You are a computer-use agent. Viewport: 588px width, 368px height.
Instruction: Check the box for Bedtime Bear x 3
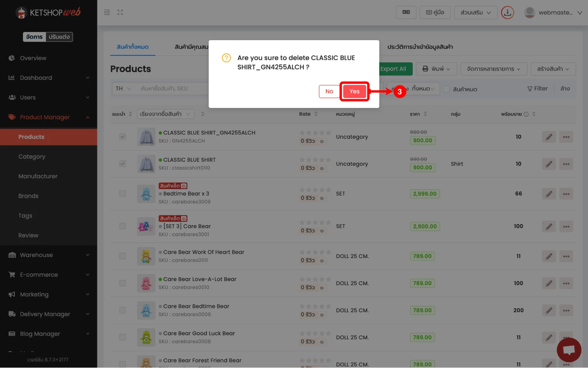click(x=123, y=194)
